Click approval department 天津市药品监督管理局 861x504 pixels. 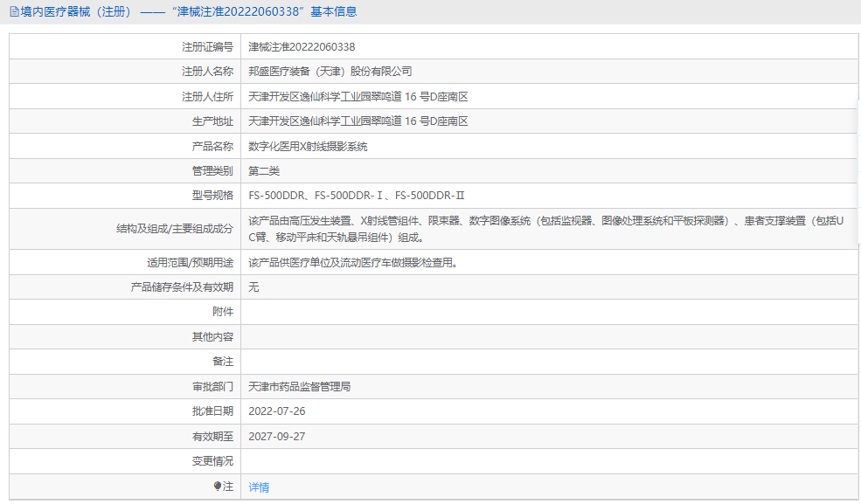299,387
